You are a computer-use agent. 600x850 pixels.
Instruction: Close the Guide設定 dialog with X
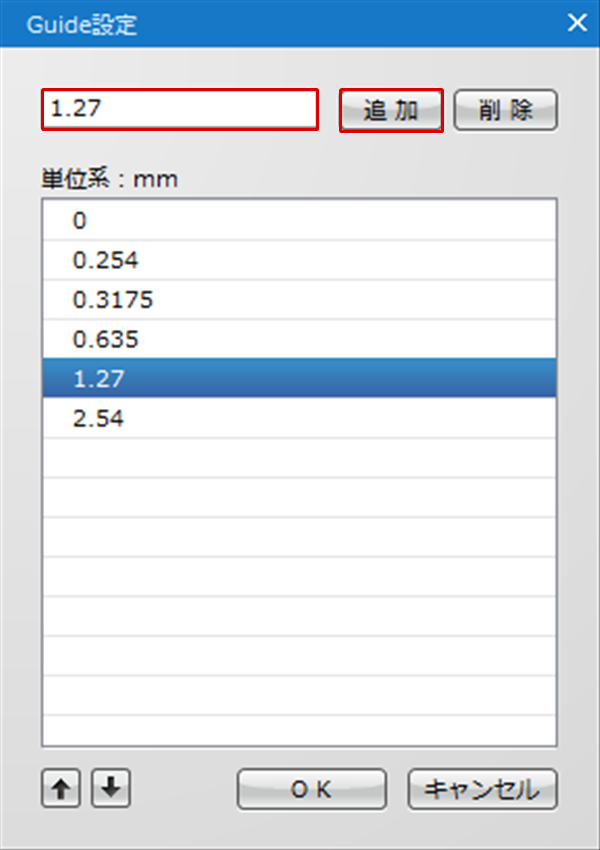577,23
